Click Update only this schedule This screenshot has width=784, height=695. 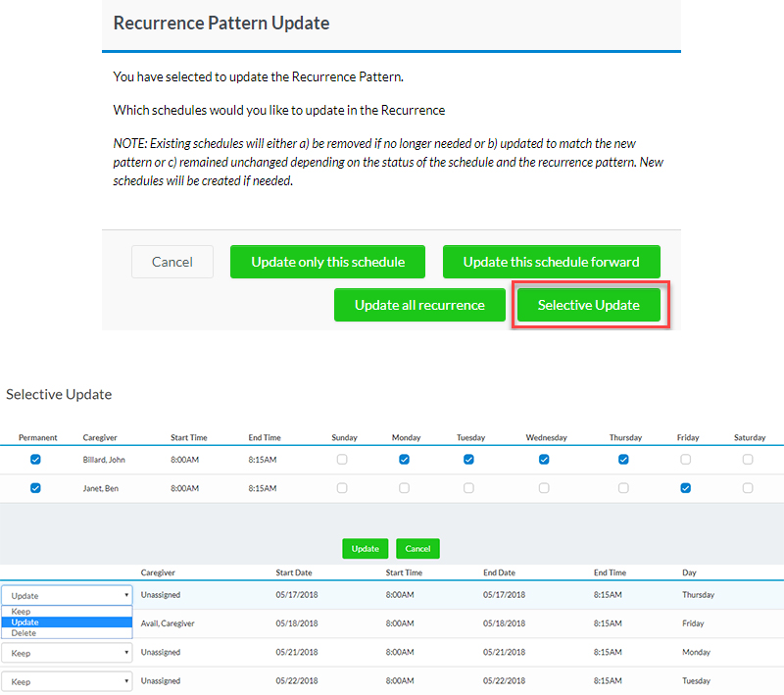327,262
